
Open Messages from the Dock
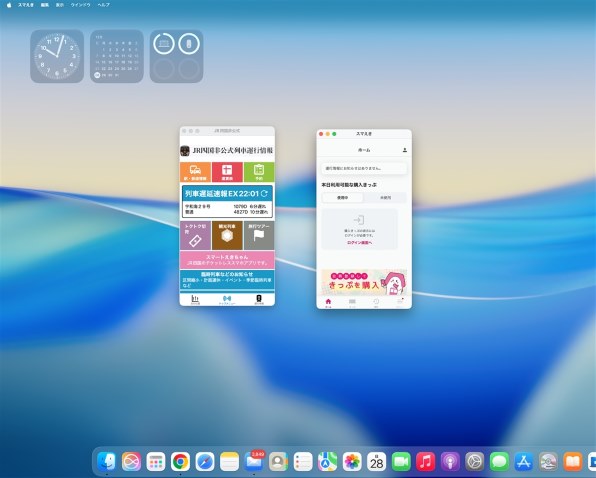[499, 462]
